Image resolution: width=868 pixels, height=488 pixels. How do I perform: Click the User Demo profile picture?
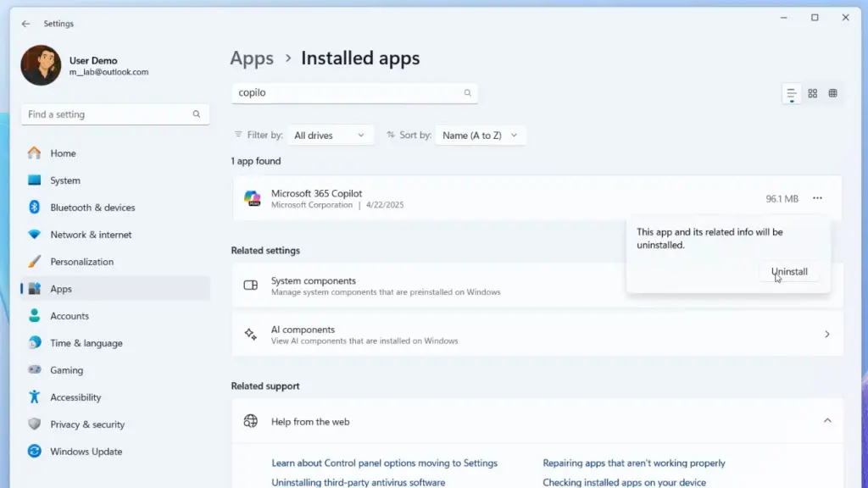click(41, 65)
